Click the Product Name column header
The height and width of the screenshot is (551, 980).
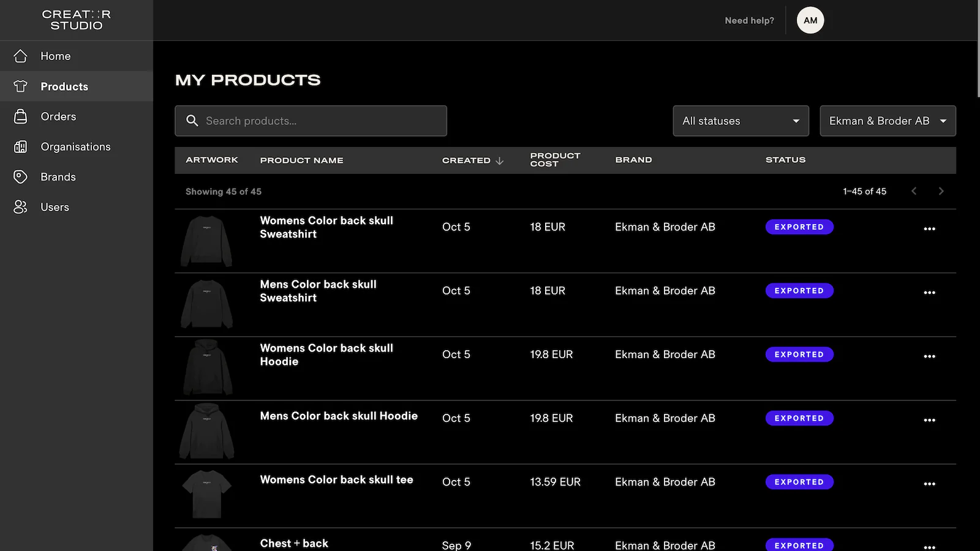tap(301, 160)
